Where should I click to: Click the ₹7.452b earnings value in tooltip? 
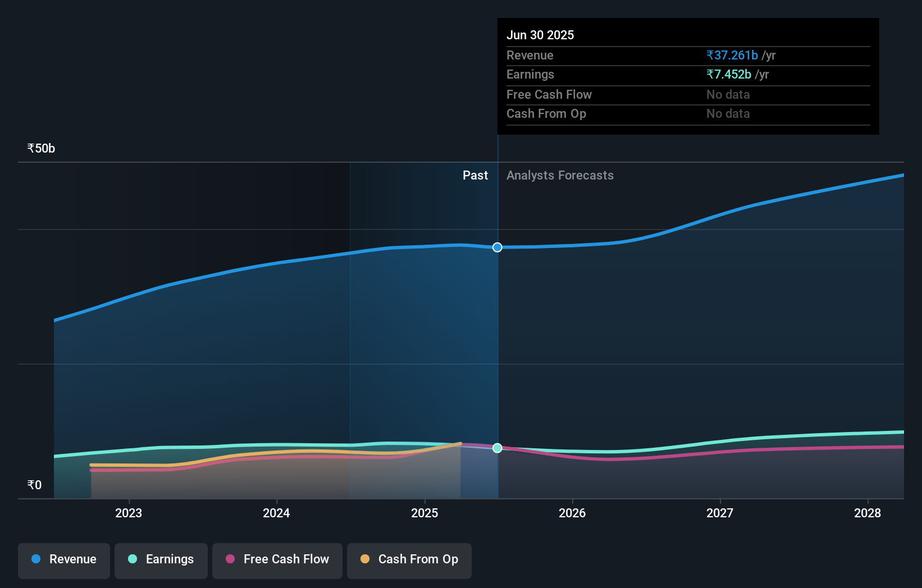pyautogui.click(x=729, y=74)
